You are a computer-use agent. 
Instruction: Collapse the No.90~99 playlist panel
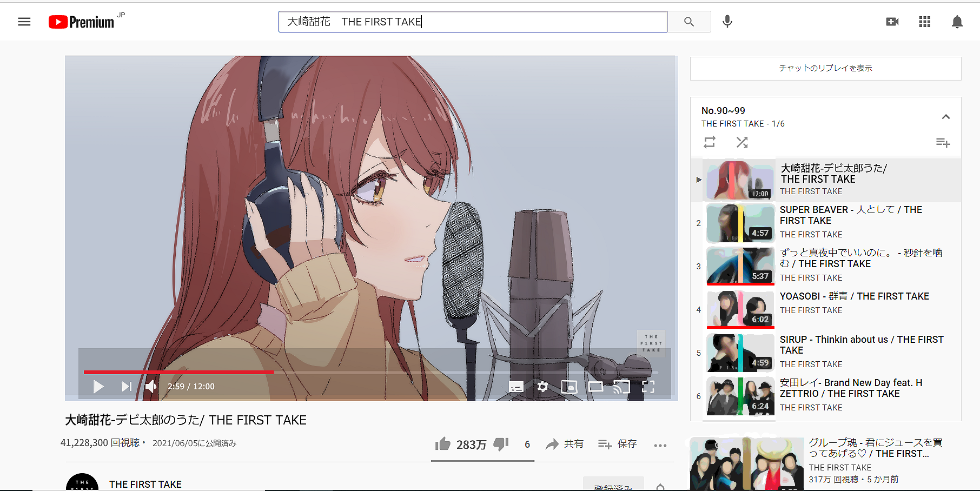[945, 117]
